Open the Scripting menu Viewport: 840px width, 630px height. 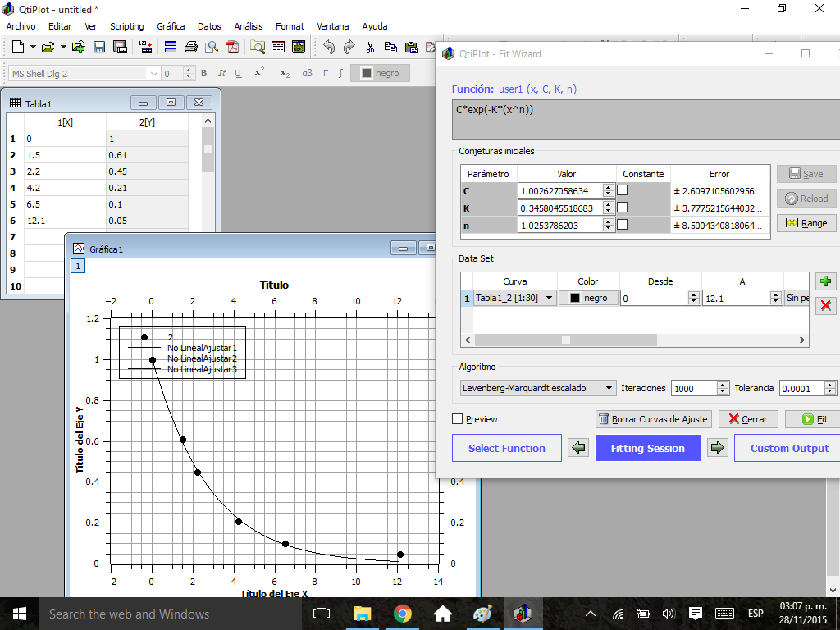click(127, 26)
